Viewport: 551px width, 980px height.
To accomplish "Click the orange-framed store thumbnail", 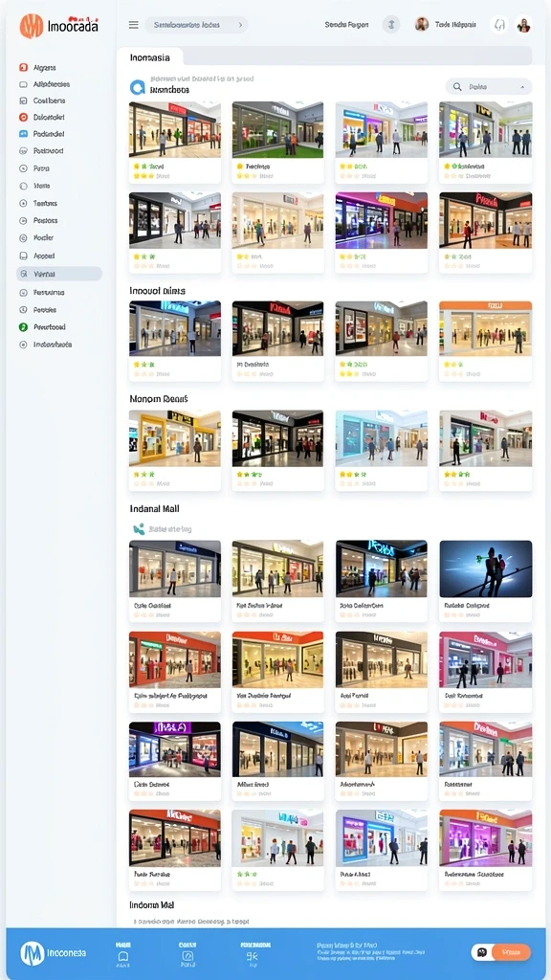I will (x=485, y=329).
